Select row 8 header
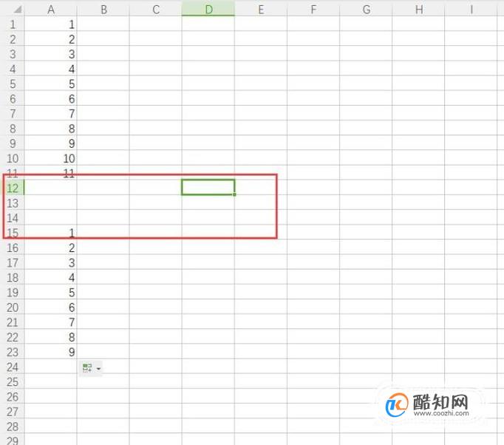This screenshot has height=445, width=504. pyautogui.click(x=13, y=129)
